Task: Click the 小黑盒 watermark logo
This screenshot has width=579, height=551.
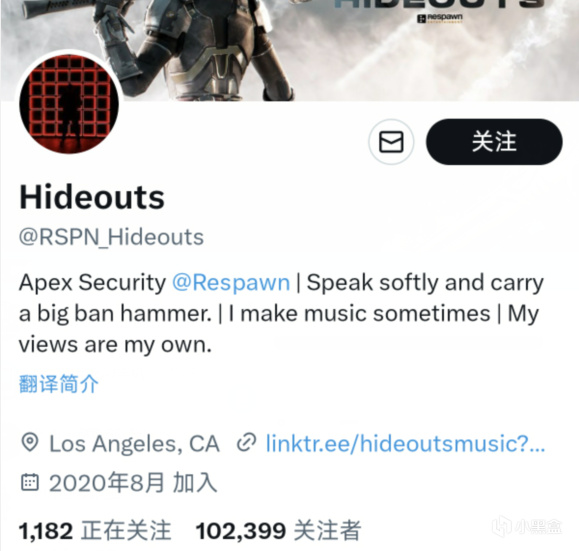Action: (527, 526)
